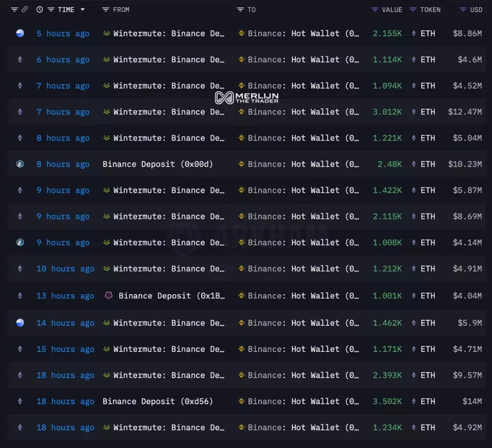This screenshot has width=492, height=448.
Task: Open the TO column filter
Action: 241,9
